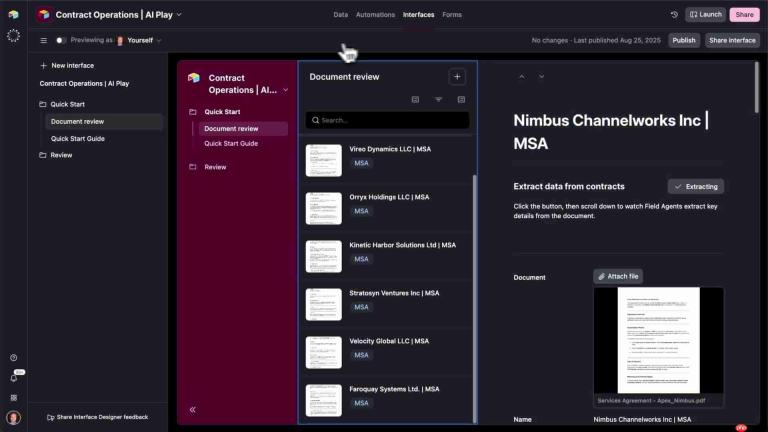Click Attach file button
The height and width of the screenshot is (432, 768).
pyautogui.click(x=618, y=276)
